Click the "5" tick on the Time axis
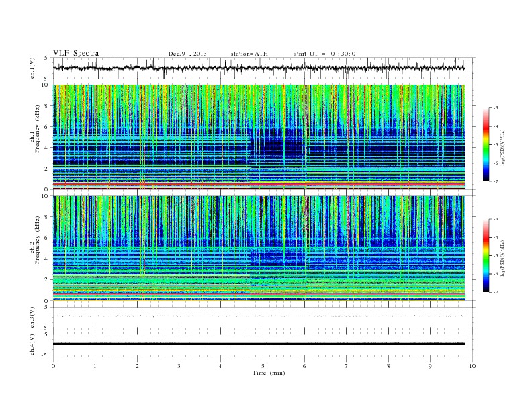Image resolution: width=532 pixels, height=411 pixels. [x=263, y=366]
